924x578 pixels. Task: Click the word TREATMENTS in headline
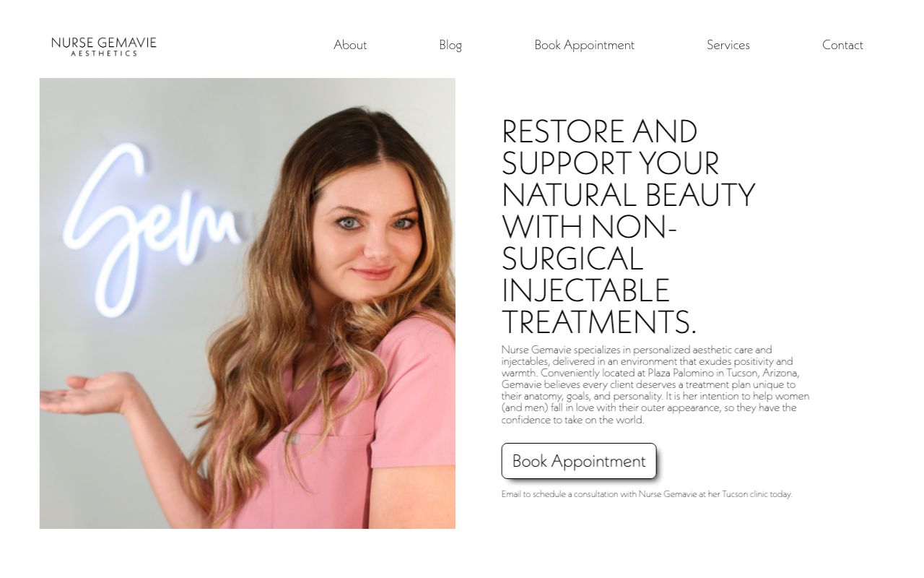click(x=594, y=322)
